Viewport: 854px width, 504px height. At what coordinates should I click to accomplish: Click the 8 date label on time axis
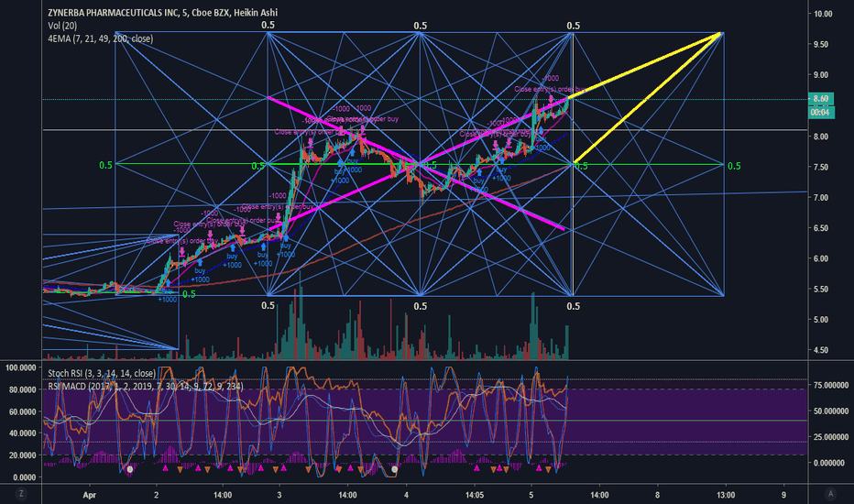[x=658, y=495]
